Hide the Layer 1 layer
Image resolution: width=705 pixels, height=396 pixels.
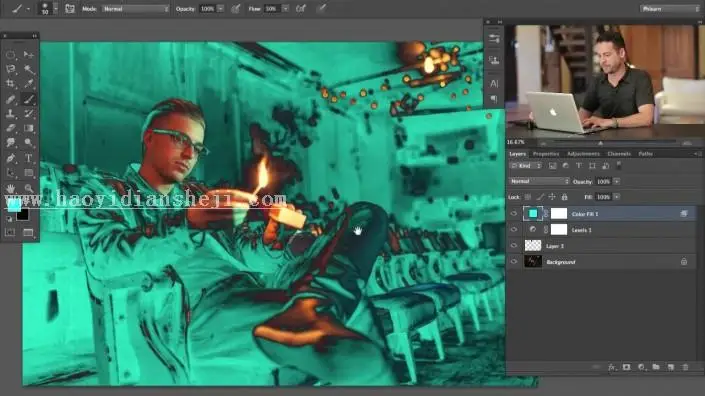pyautogui.click(x=514, y=246)
